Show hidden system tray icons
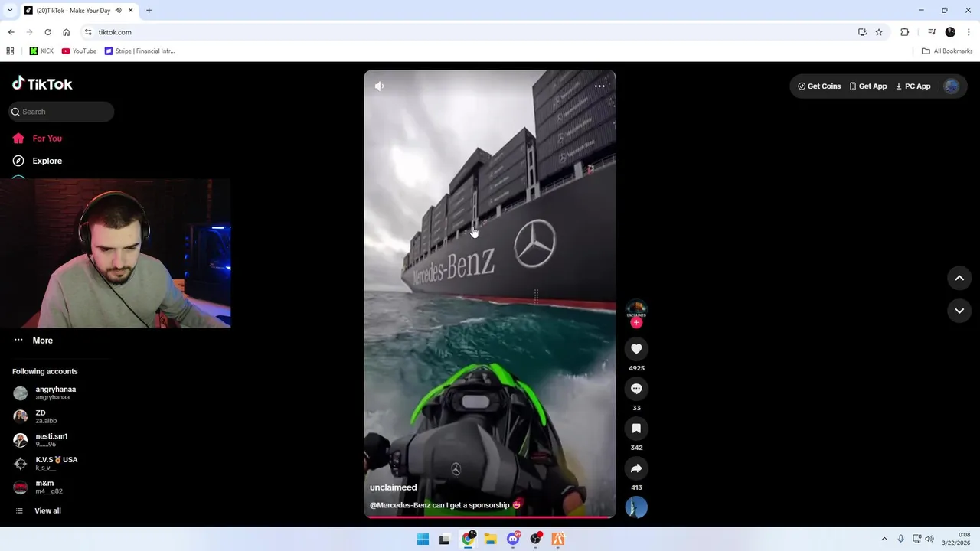This screenshot has width=980, height=551. tap(884, 540)
